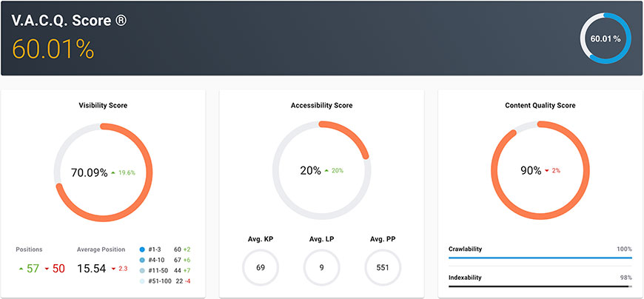Click the Indexability progress bar
This screenshot has height=299, width=644.
point(540,285)
